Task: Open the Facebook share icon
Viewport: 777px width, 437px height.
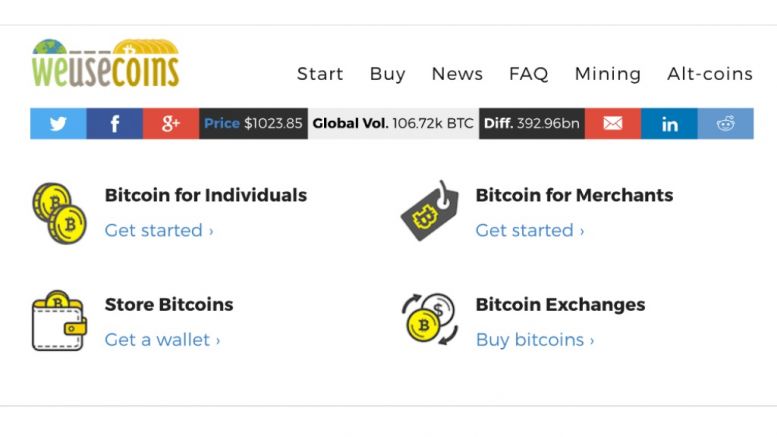Action: [114, 123]
